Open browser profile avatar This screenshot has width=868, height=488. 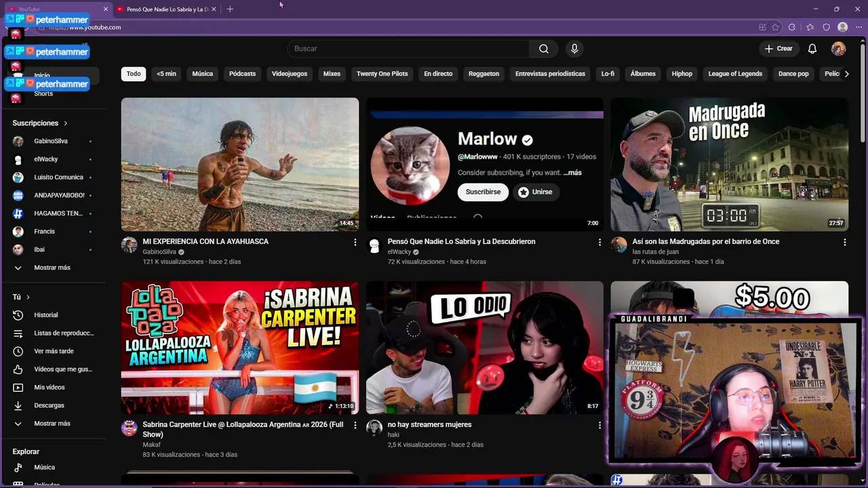(x=843, y=27)
